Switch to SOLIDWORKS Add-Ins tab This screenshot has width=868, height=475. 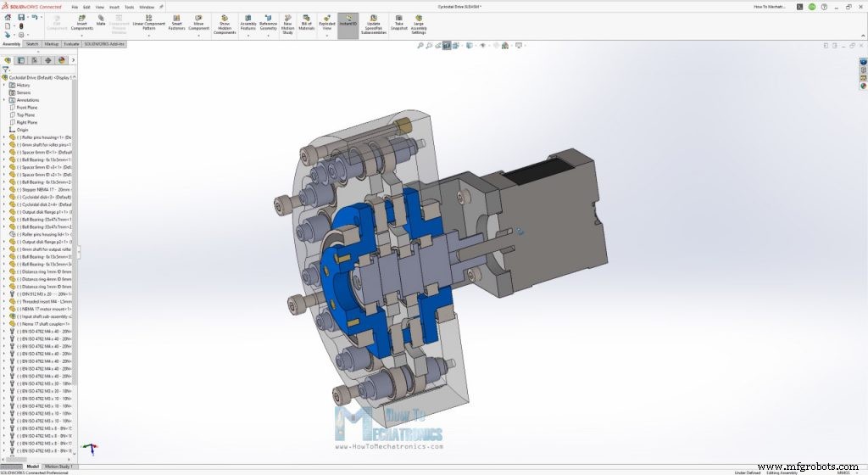point(104,44)
